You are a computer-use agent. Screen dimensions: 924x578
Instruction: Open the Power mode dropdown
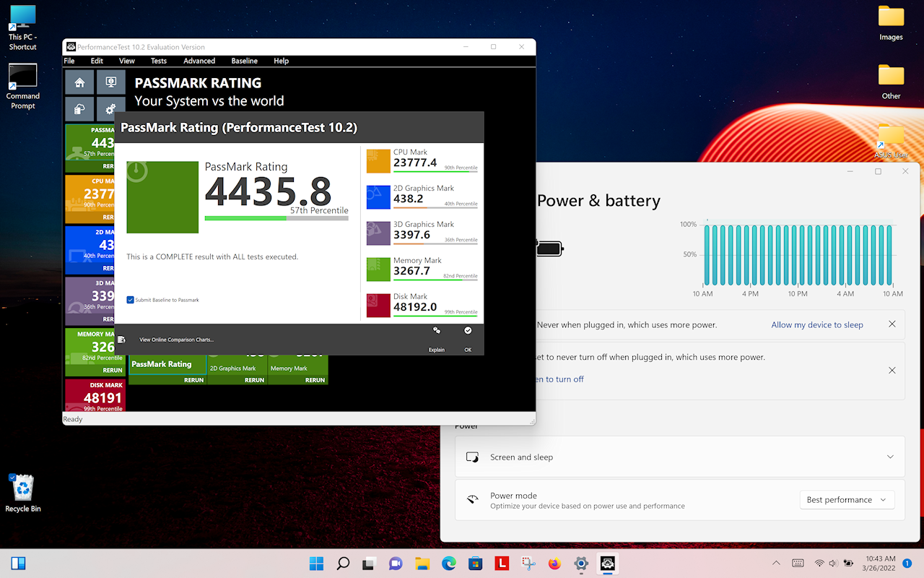point(847,500)
